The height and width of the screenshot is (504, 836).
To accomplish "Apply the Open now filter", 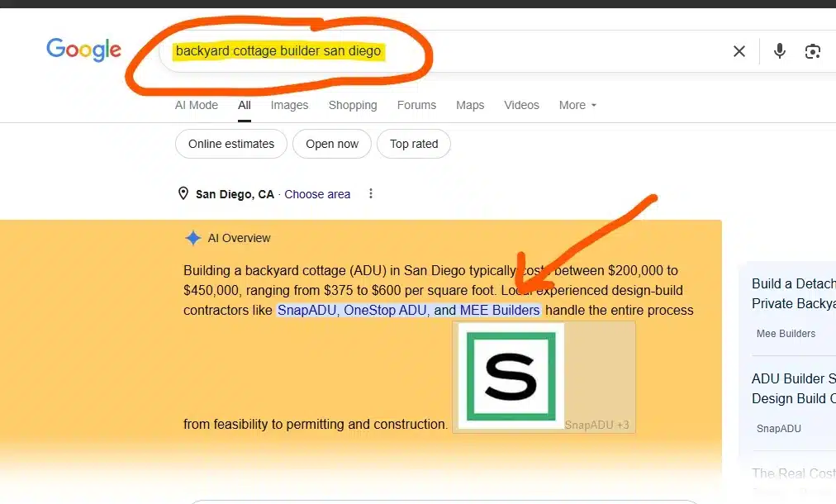I will 331,144.
